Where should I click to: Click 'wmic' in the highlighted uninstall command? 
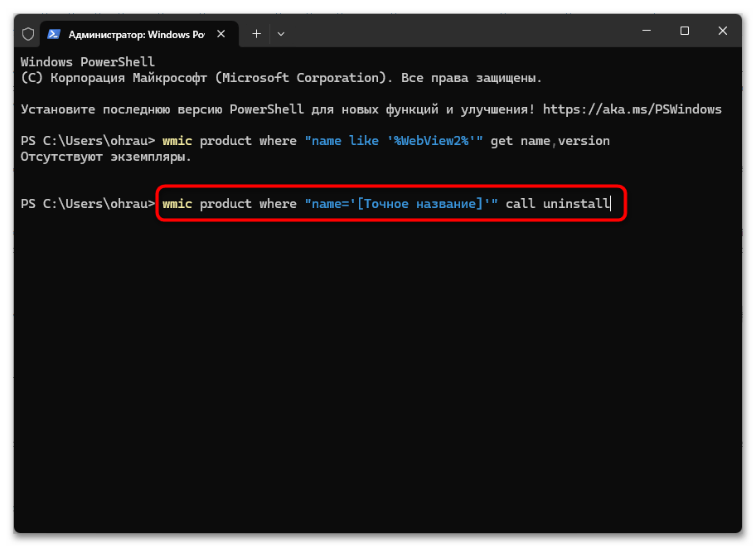177,204
